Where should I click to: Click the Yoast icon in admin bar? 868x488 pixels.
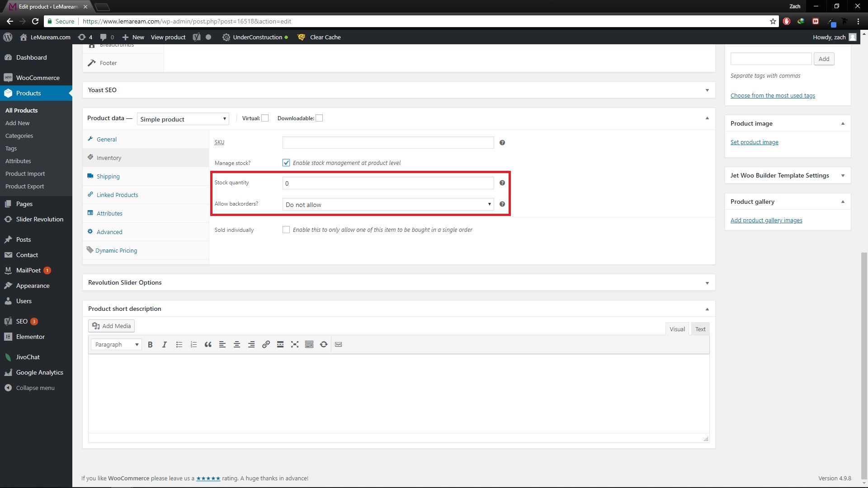(x=197, y=38)
